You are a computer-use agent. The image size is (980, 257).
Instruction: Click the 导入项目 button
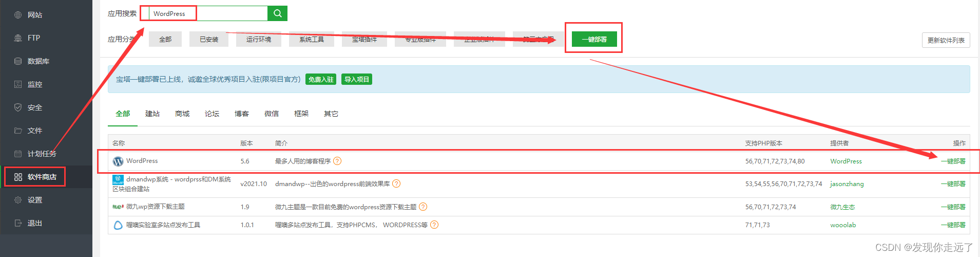click(357, 79)
